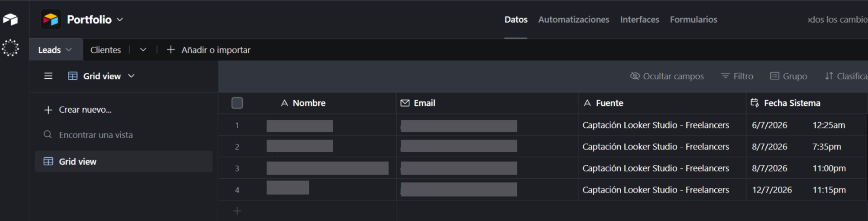Open the Grid view name dropdown in toolbar
868x221 pixels.
tap(131, 76)
